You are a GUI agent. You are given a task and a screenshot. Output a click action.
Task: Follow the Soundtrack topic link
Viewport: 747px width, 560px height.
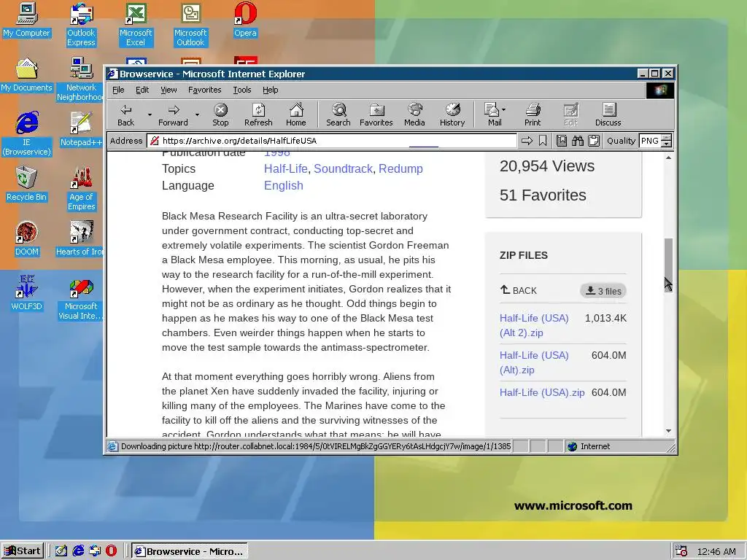point(343,168)
